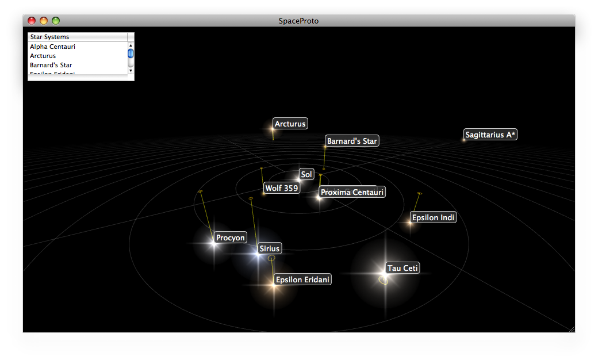Screen dimensions: 598x364
Task: Click the blue scrollbar thumb in list
Action: (131, 53)
